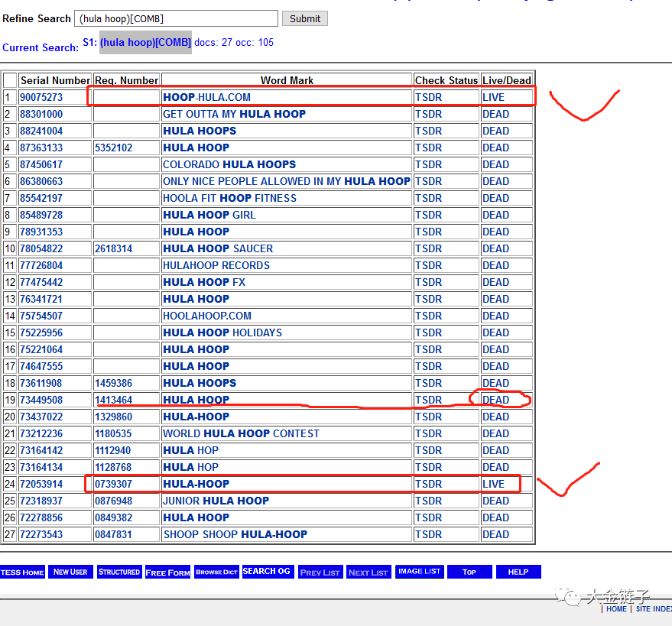
Task: Go to TESS Home
Action: click(22, 572)
